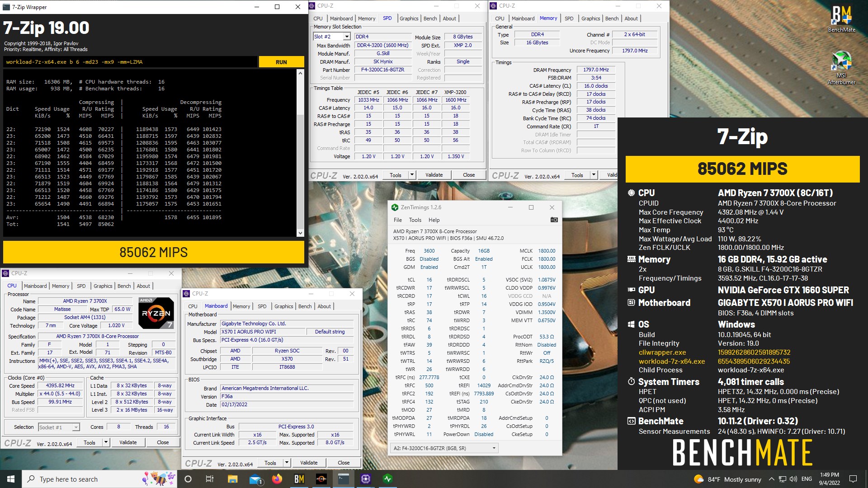The width and height of the screenshot is (868, 488).
Task: Click the ZenTimings screenshot camera icon
Action: pyautogui.click(x=554, y=220)
